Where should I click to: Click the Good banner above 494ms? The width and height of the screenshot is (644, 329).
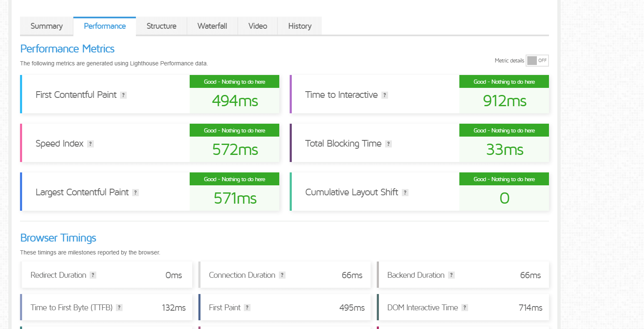click(234, 82)
